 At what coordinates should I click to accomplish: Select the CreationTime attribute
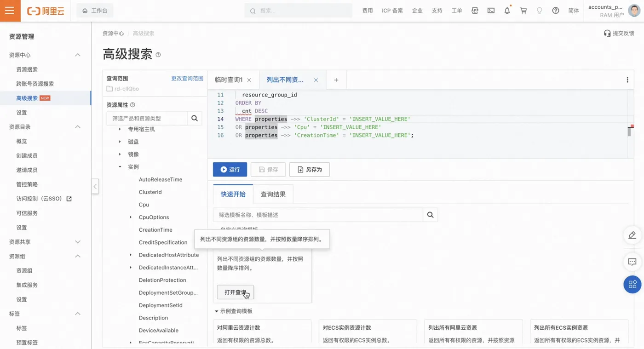click(155, 230)
